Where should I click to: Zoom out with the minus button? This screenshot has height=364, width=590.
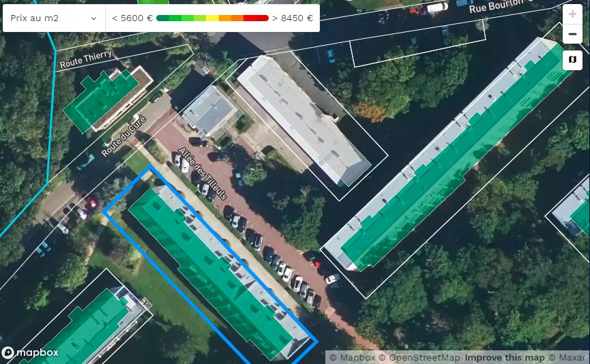(572, 34)
